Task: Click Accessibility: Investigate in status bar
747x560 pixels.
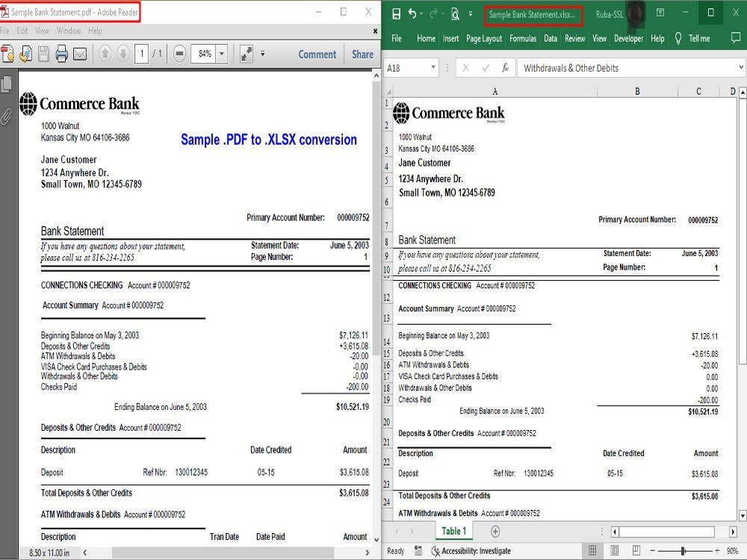Action: coord(471,551)
